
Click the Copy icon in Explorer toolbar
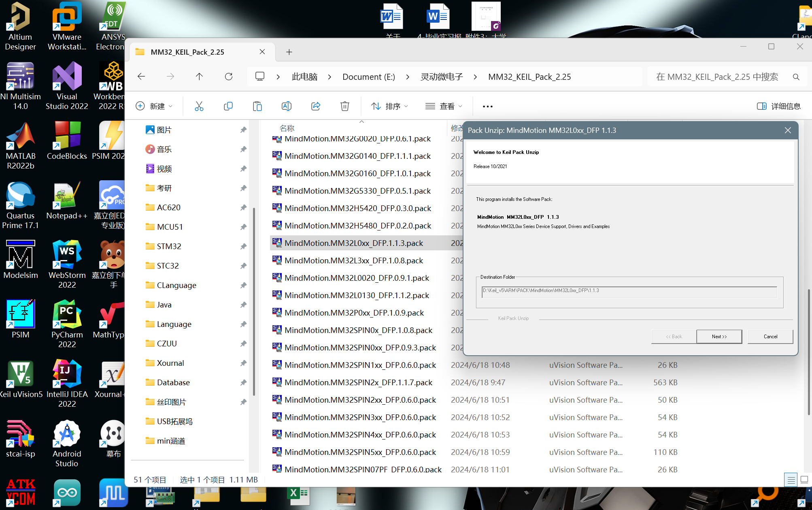point(228,106)
